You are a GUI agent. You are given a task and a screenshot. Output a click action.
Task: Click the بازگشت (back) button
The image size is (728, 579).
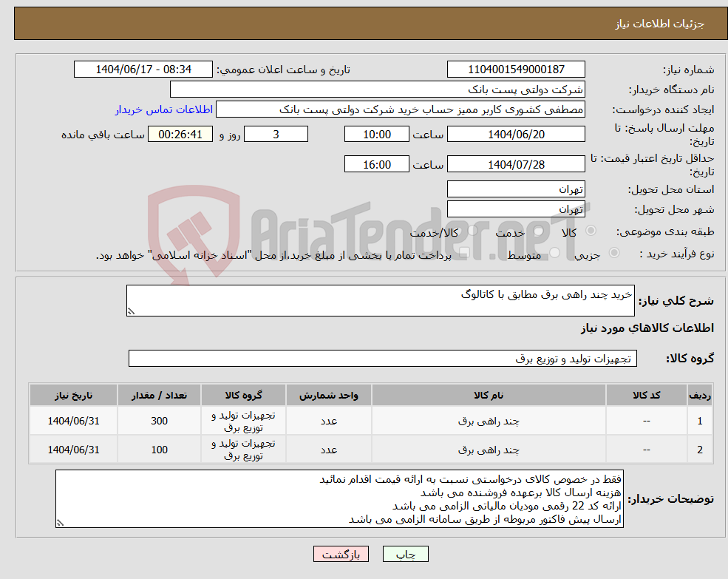(341, 553)
